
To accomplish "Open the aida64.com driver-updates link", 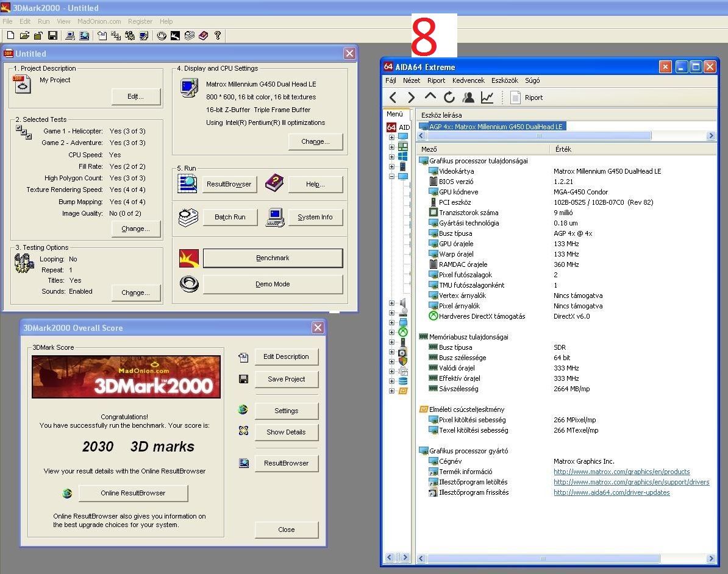I will 612,492.
